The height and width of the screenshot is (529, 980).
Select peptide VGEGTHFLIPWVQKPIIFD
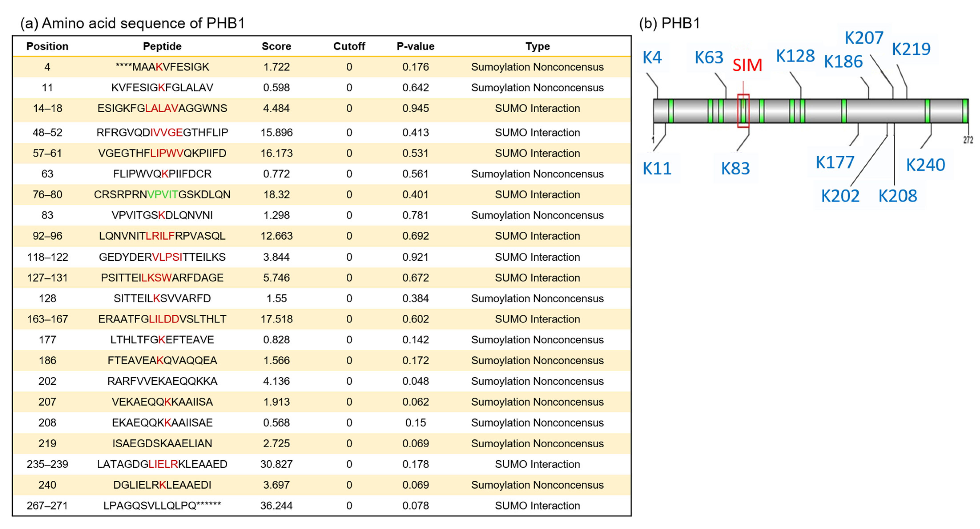pos(162,153)
